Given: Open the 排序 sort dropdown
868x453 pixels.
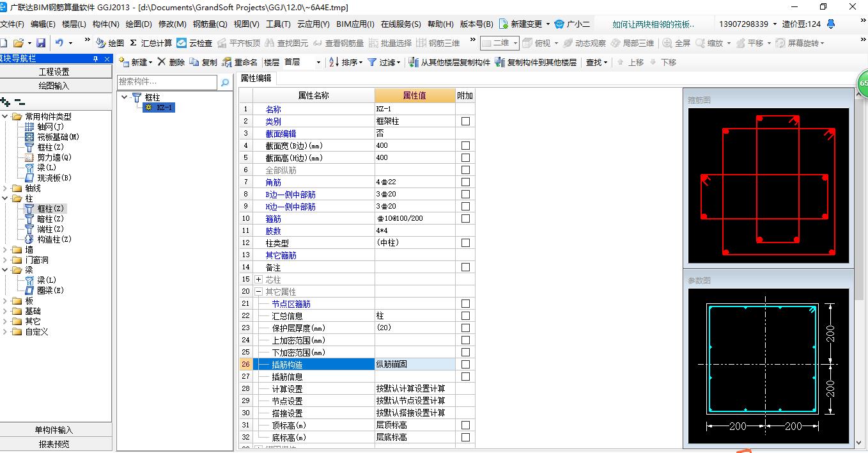Looking at the screenshot, I should (360, 62).
